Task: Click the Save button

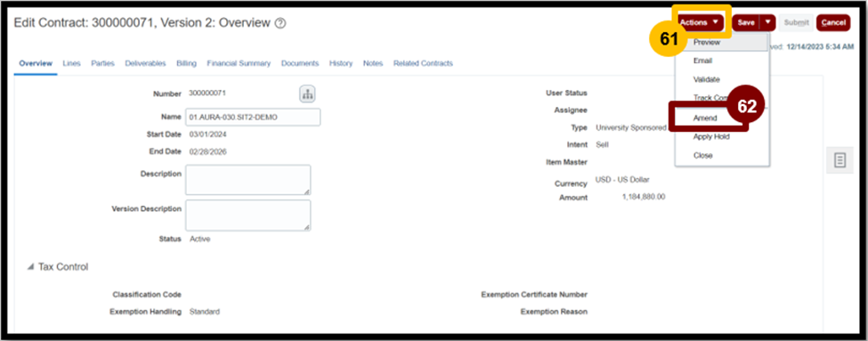Action: (746, 22)
